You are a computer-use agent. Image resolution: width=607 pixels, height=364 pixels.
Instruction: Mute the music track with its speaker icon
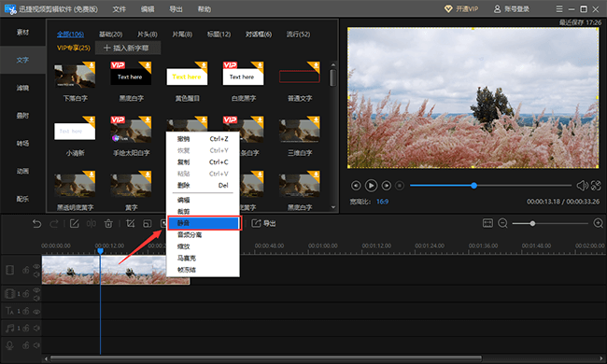coord(36,328)
